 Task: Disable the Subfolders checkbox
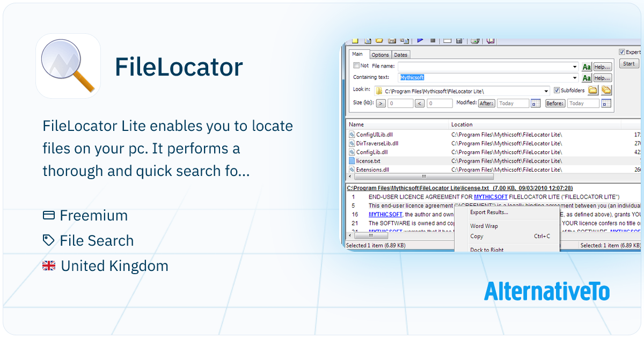(557, 90)
